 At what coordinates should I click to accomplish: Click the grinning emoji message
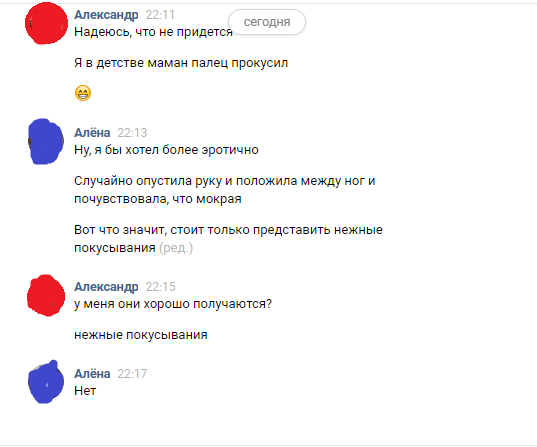pos(83,93)
